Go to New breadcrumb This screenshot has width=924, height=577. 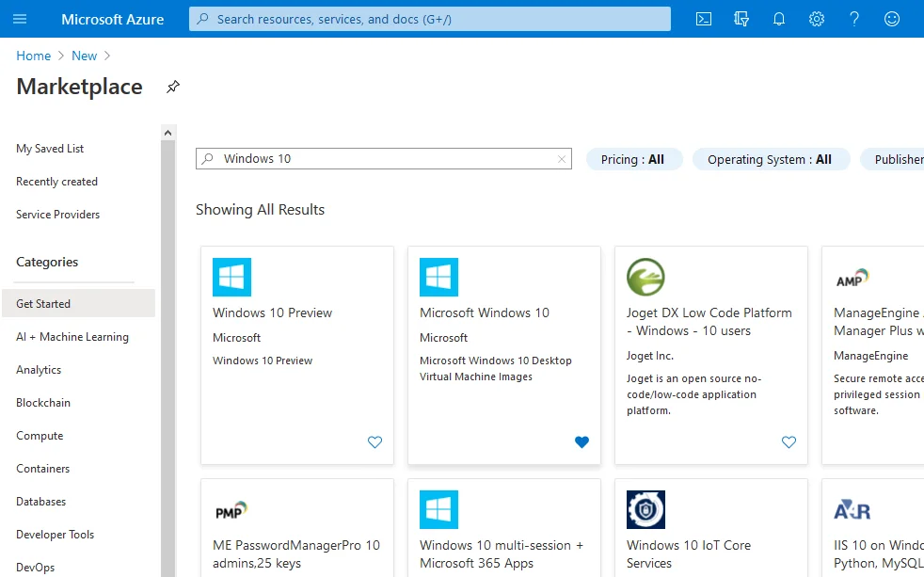pos(85,56)
